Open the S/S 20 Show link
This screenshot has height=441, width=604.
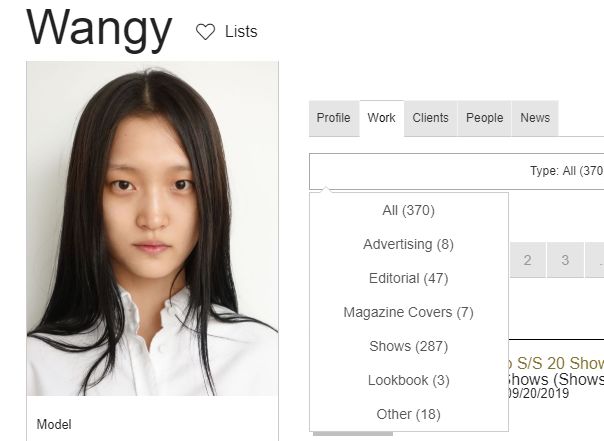(556, 363)
